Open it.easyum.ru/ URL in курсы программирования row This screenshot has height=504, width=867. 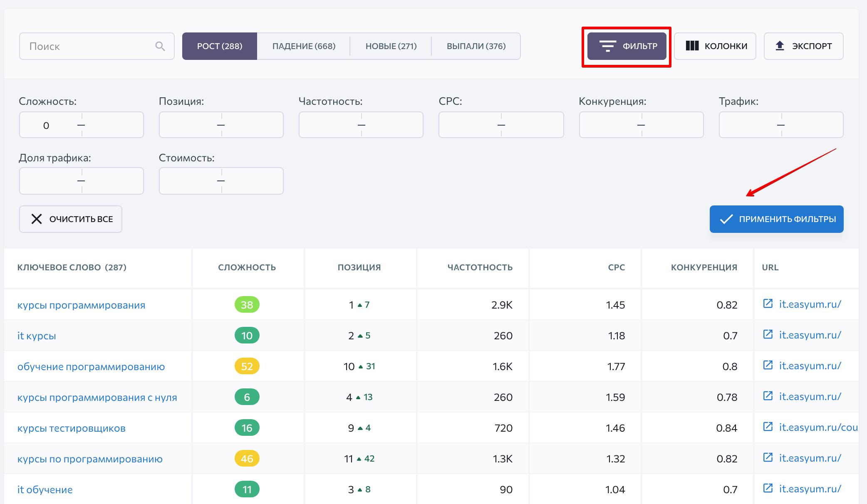pos(810,304)
